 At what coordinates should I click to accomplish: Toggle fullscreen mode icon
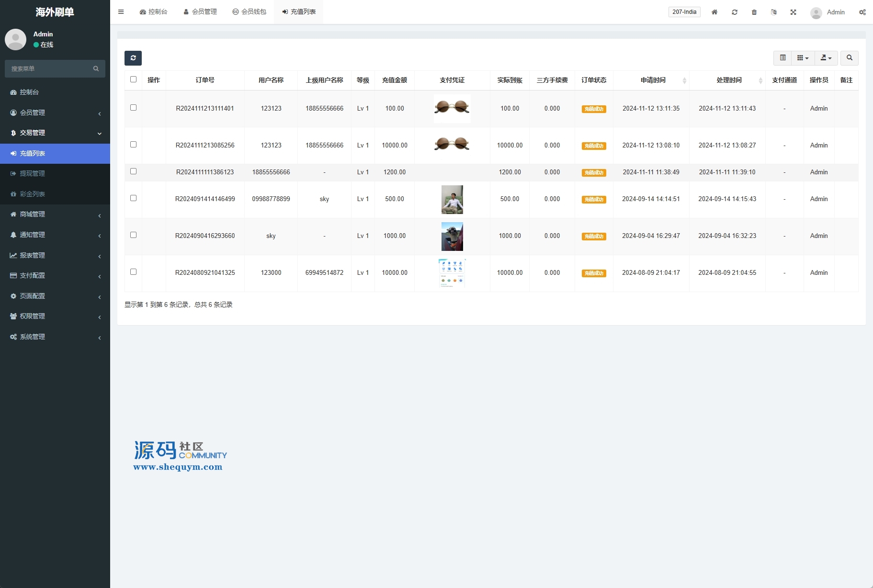[793, 12]
